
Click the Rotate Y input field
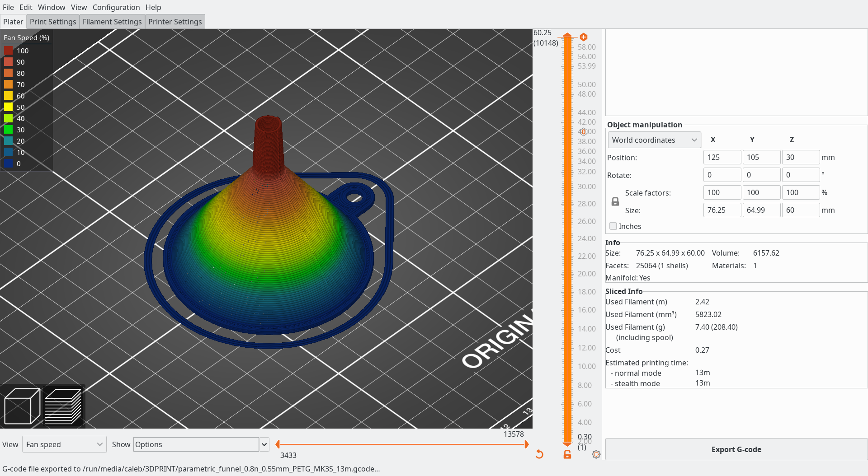761,175
